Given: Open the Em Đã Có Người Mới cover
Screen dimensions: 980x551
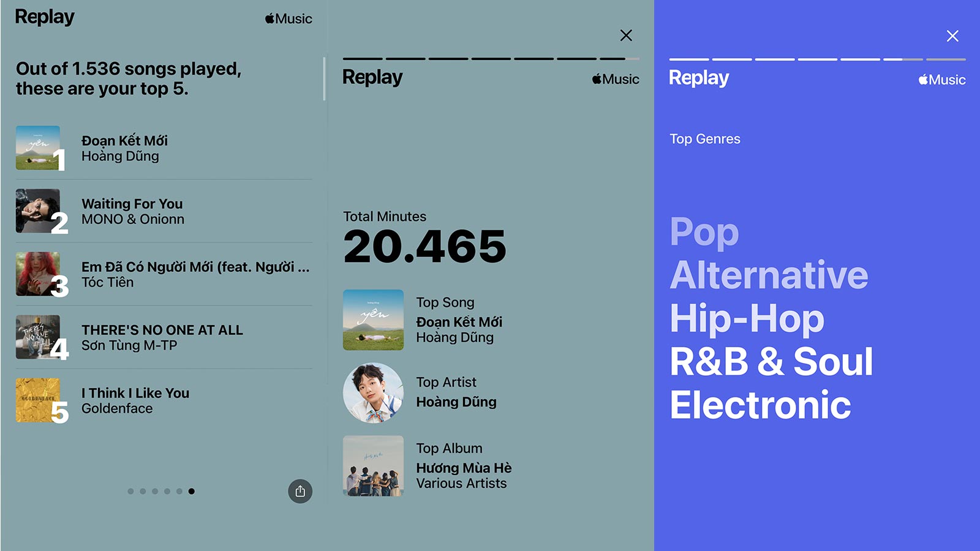Looking at the screenshot, I should coord(38,274).
